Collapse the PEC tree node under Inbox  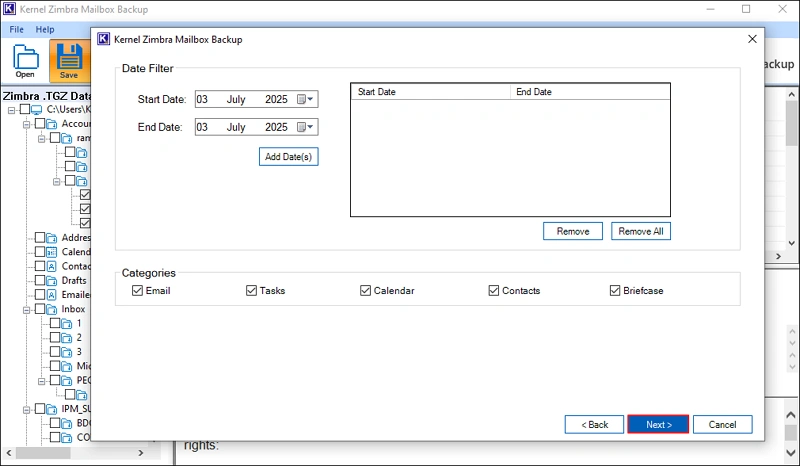coord(42,381)
